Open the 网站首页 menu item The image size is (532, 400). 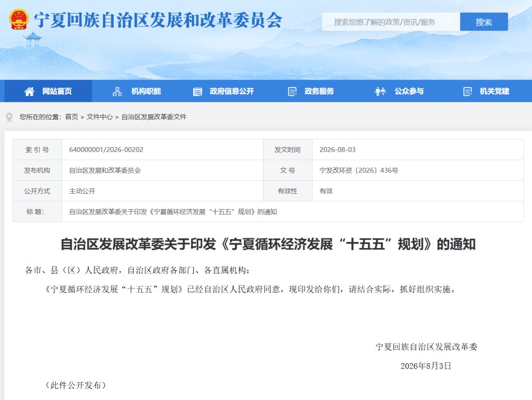[x=48, y=91]
